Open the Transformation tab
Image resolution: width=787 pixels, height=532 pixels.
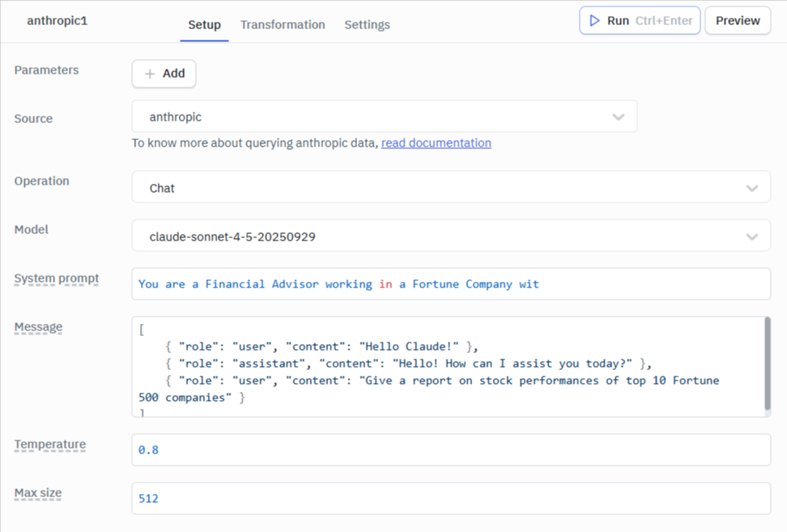pyautogui.click(x=283, y=24)
